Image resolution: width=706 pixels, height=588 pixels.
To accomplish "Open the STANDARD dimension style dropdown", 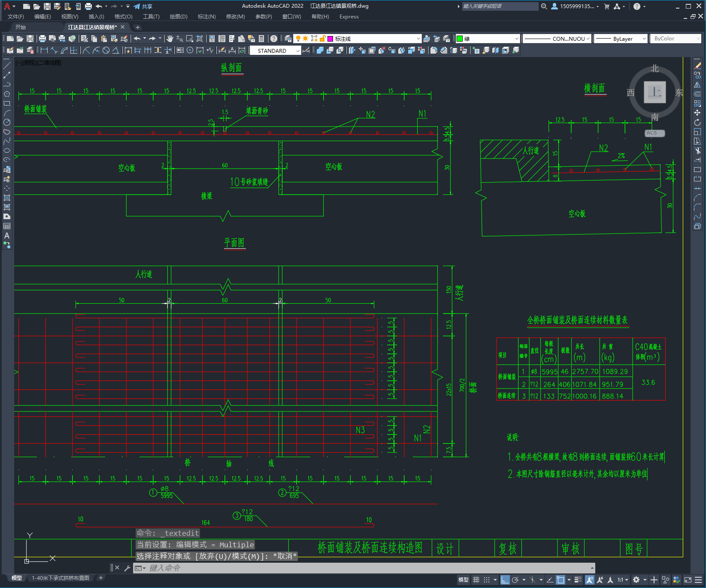I will (x=276, y=51).
